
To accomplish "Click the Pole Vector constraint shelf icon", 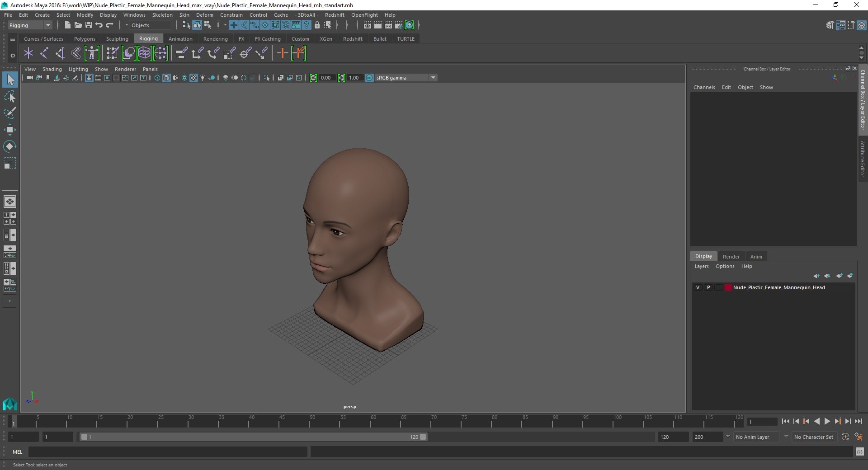I will (261, 53).
